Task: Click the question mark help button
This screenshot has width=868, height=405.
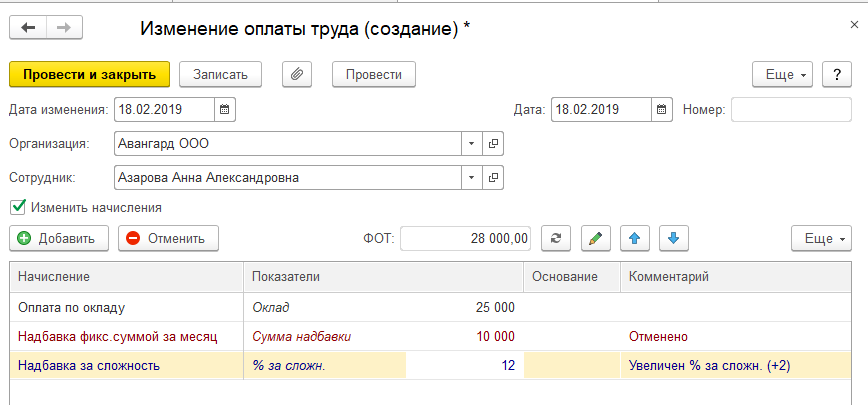Action: pos(836,74)
